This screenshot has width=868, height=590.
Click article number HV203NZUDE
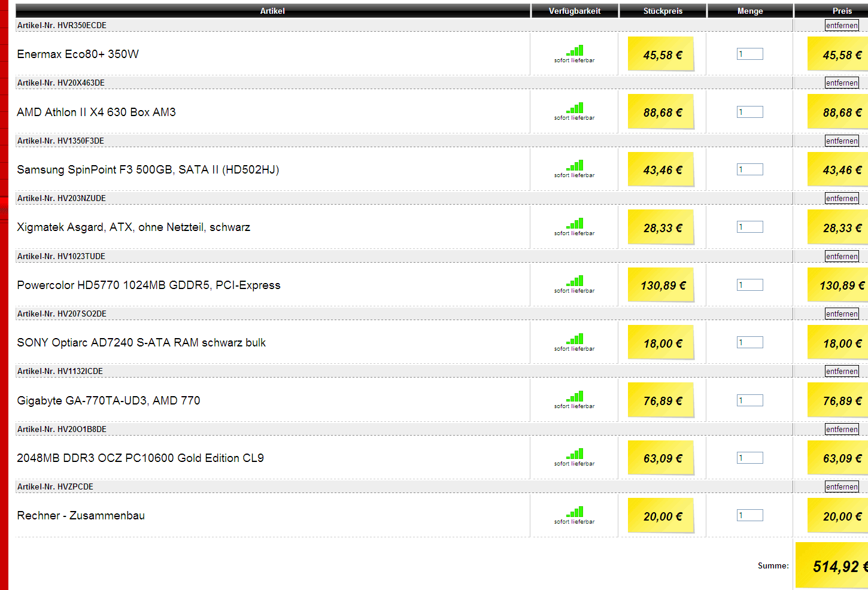81,198
